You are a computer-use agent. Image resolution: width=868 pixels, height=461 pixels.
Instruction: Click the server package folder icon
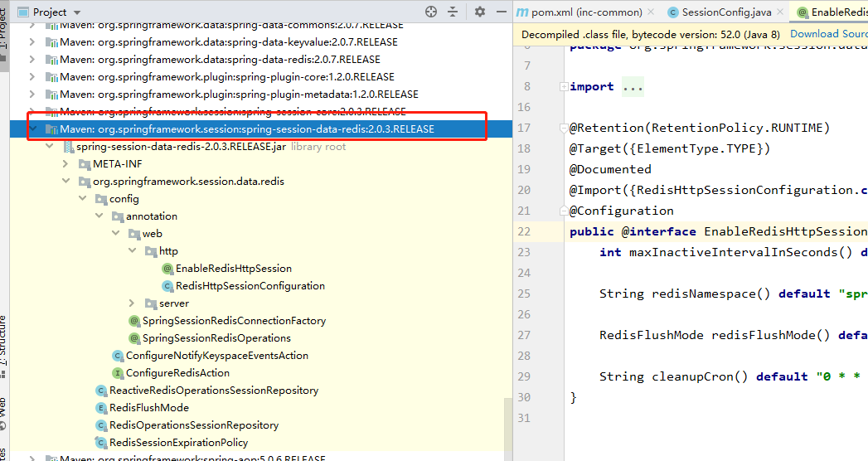click(151, 303)
